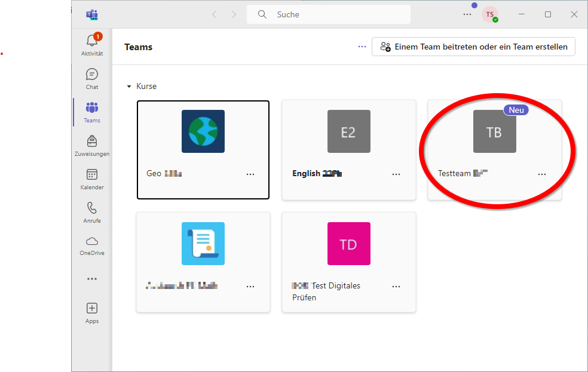Viewport: 588px width, 372px height.
Task: Go back with the left arrow
Action: click(x=214, y=14)
